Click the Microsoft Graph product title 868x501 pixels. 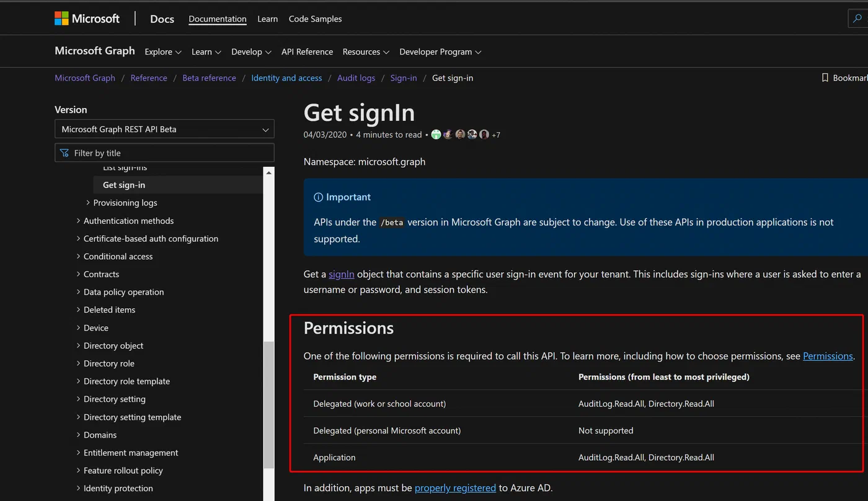[95, 51]
